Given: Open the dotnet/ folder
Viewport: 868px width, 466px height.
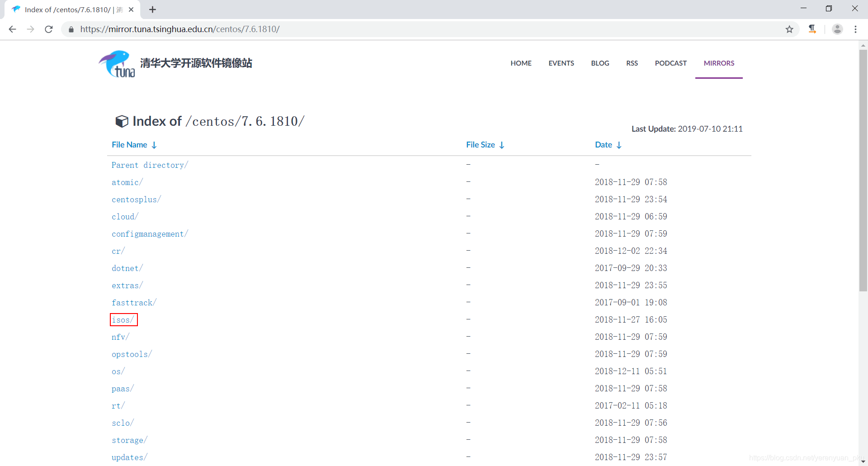Looking at the screenshot, I should coord(127,268).
